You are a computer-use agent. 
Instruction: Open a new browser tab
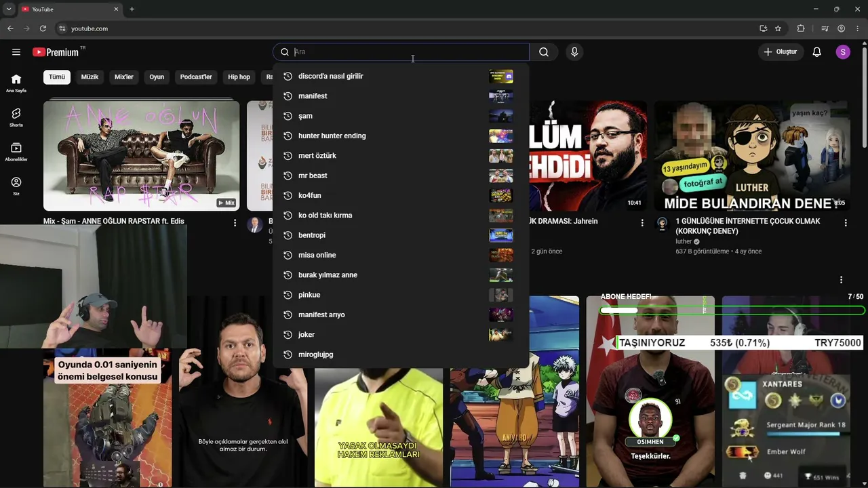tap(132, 9)
